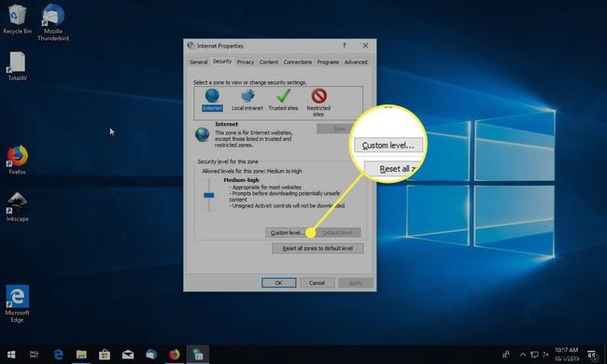The image size is (607, 364).
Task: Open Microsoft Store from the taskbar
Action: [x=105, y=355]
